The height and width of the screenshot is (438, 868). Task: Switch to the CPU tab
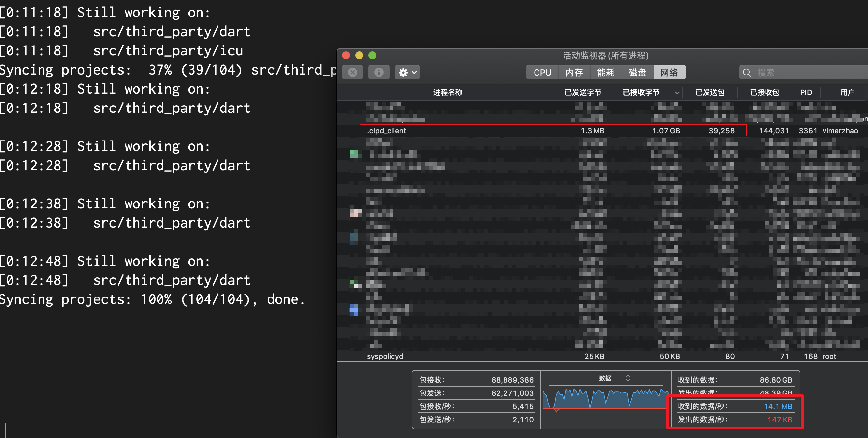point(542,72)
